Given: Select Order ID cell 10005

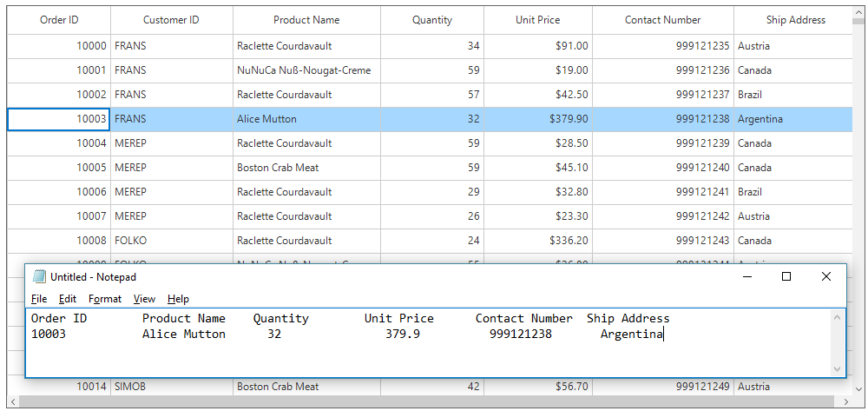Looking at the screenshot, I should [x=59, y=168].
